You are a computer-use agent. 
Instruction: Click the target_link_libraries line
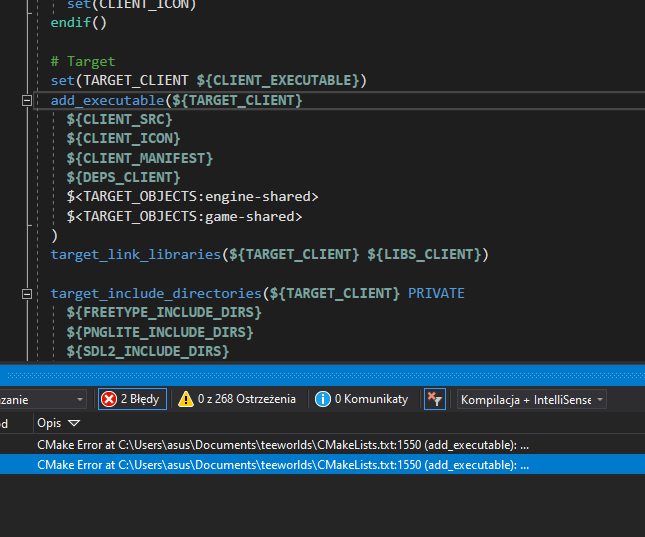269,255
